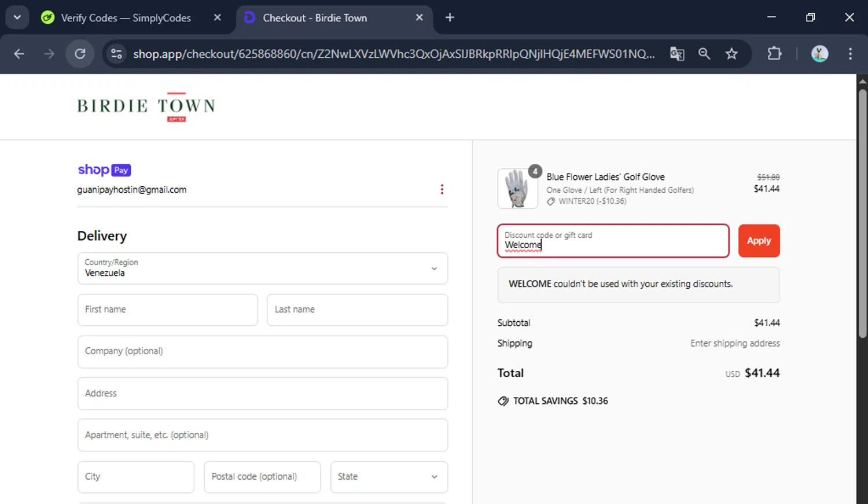Close the Checkout - Birdie Town tab
The image size is (868, 504).
point(420,18)
